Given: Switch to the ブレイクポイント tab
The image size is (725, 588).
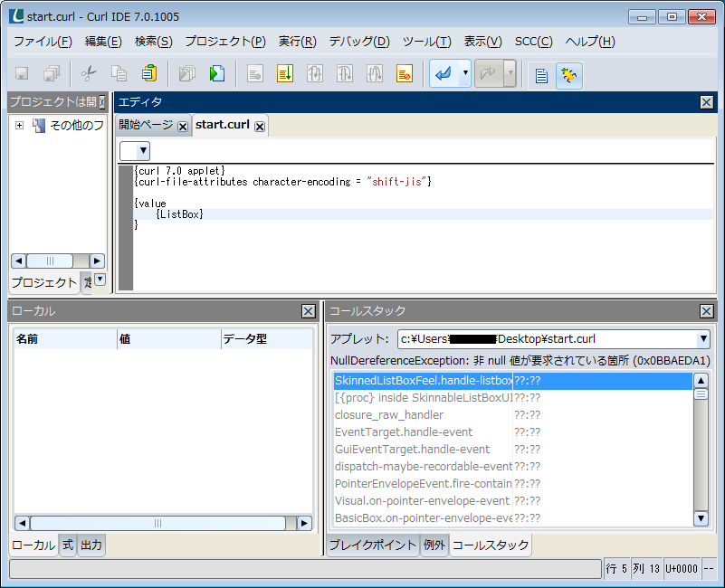Looking at the screenshot, I should pyautogui.click(x=373, y=545).
